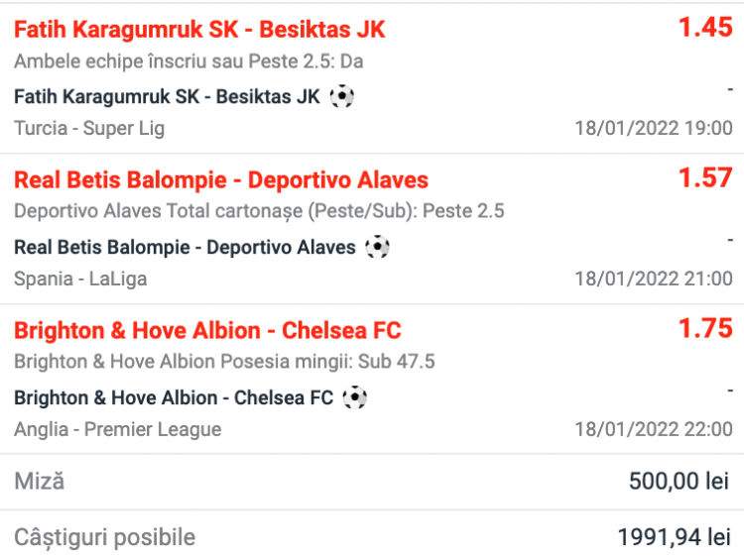Click the 18/01/2022 19:00 match date
This screenshot has height=560, width=744.
[x=654, y=128]
